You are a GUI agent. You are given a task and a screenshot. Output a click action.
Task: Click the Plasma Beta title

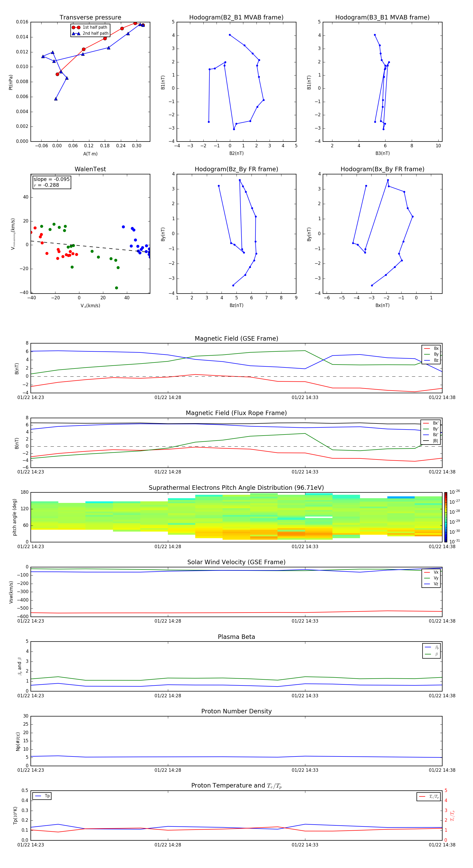click(x=236, y=637)
